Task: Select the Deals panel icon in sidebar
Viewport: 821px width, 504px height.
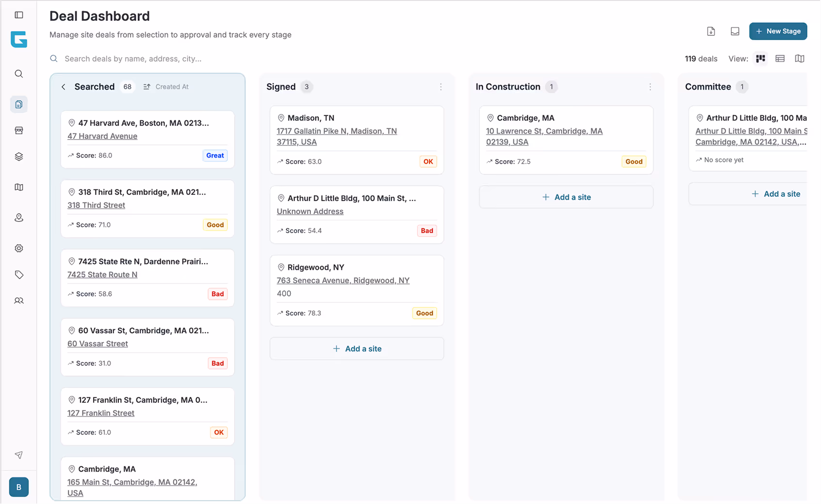Action: (x=19, y=104)
